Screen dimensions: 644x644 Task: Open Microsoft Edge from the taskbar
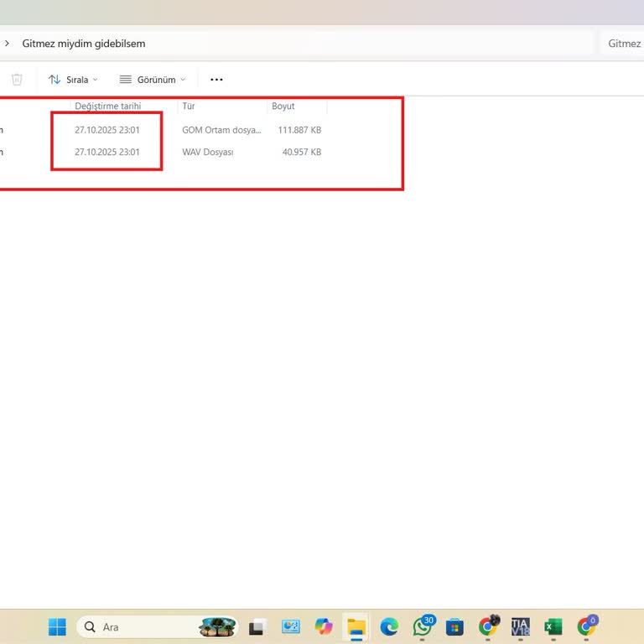(x=389, y=626)
